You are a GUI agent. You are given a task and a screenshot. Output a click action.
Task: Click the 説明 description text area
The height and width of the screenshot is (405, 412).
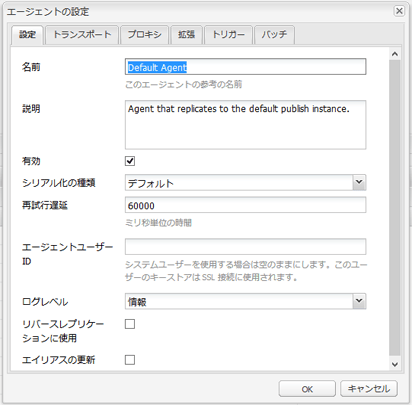pos(245,125)
